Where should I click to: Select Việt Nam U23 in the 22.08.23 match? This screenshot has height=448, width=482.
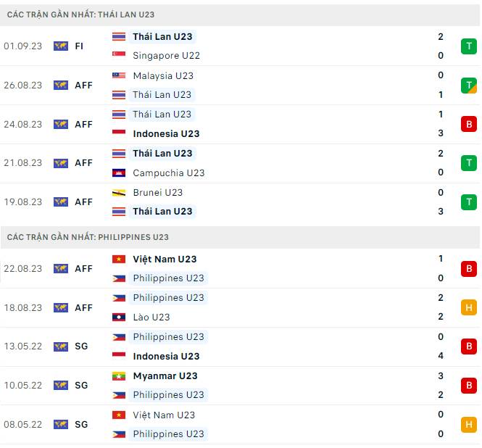point(165,259)
